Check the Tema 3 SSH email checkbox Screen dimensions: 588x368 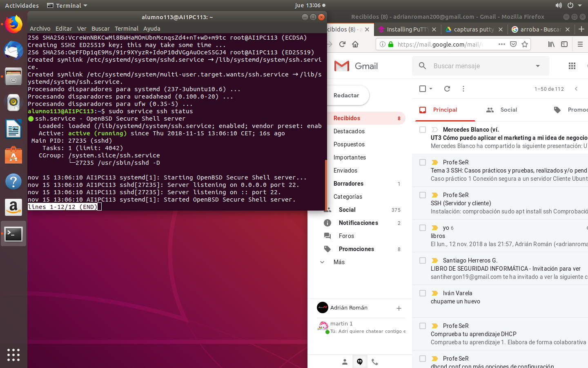pos(423,162)
